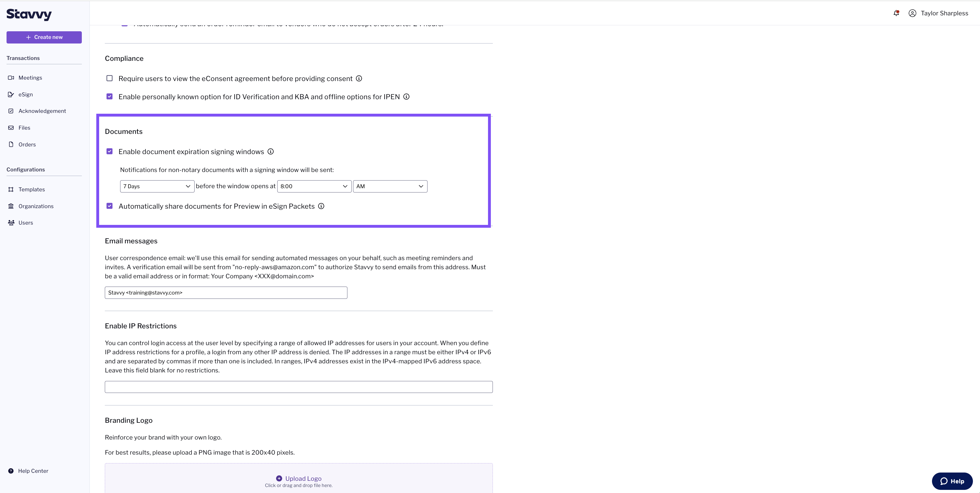Select the eSign sidebar icon

11,94
